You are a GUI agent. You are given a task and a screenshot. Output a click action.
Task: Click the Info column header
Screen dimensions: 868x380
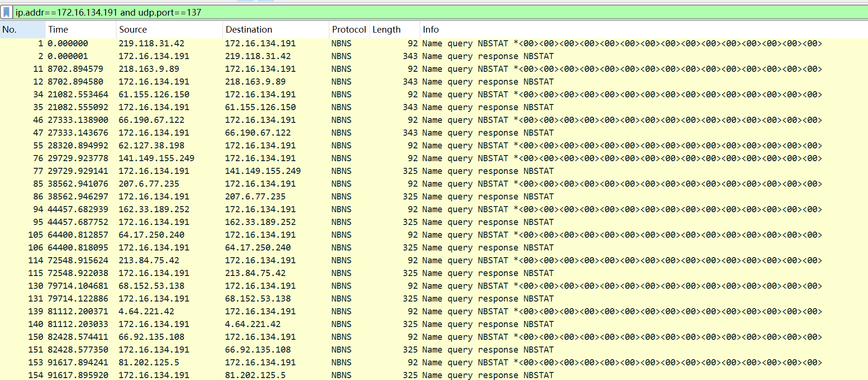pyautogui.click(x=644, y=29)
